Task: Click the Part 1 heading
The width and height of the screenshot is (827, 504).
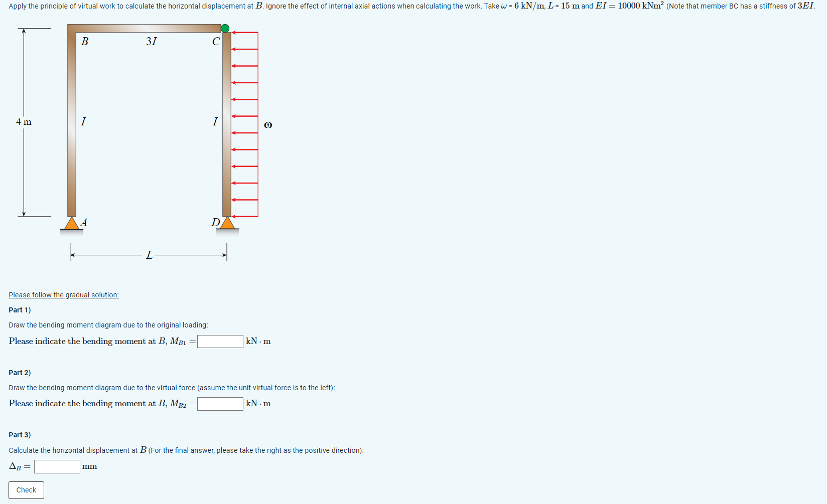Action: tap(19, 310)
